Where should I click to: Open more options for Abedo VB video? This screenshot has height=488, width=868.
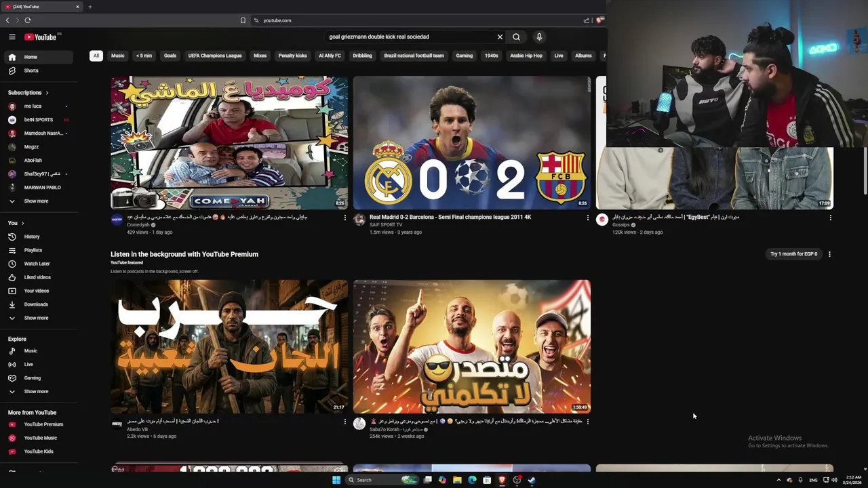pyautogui.click(x=344, y=422)
